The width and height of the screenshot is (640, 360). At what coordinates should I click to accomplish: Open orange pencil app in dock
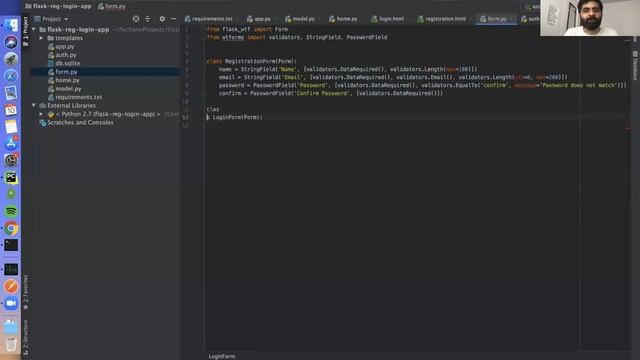click(11, 287)
